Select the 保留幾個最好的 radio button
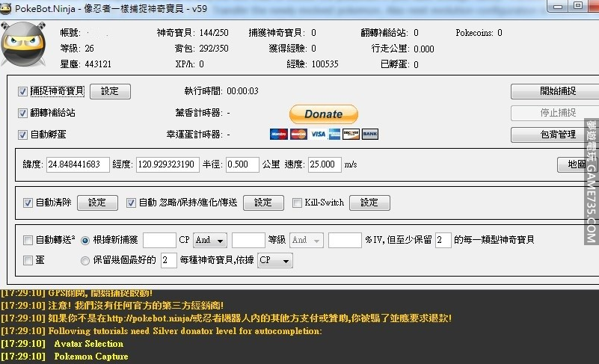599x364 pixels. [85, 261]
